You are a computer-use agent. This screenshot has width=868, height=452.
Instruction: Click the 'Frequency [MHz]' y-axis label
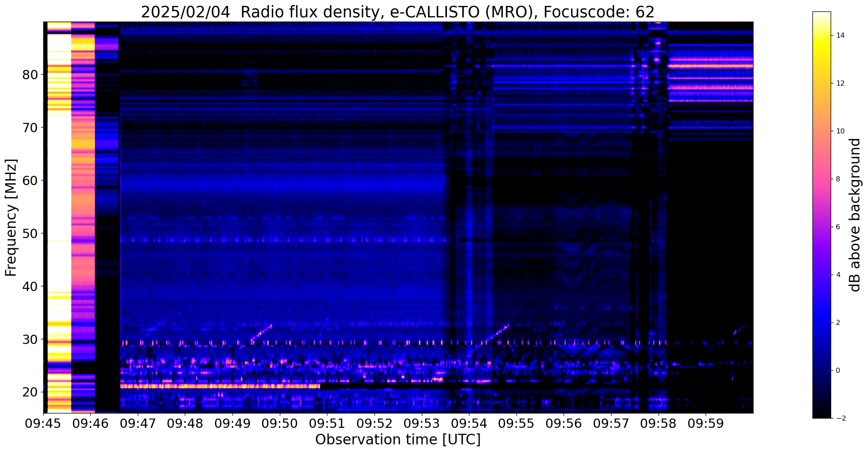(11, 218)
